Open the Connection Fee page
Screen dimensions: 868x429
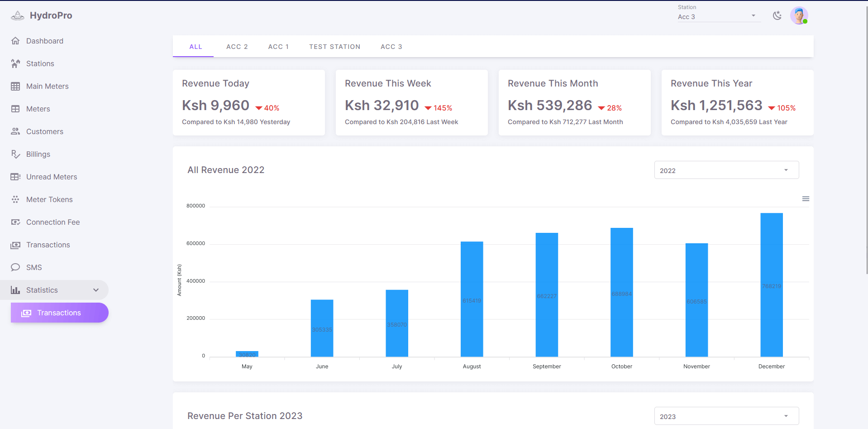(53, 222)
